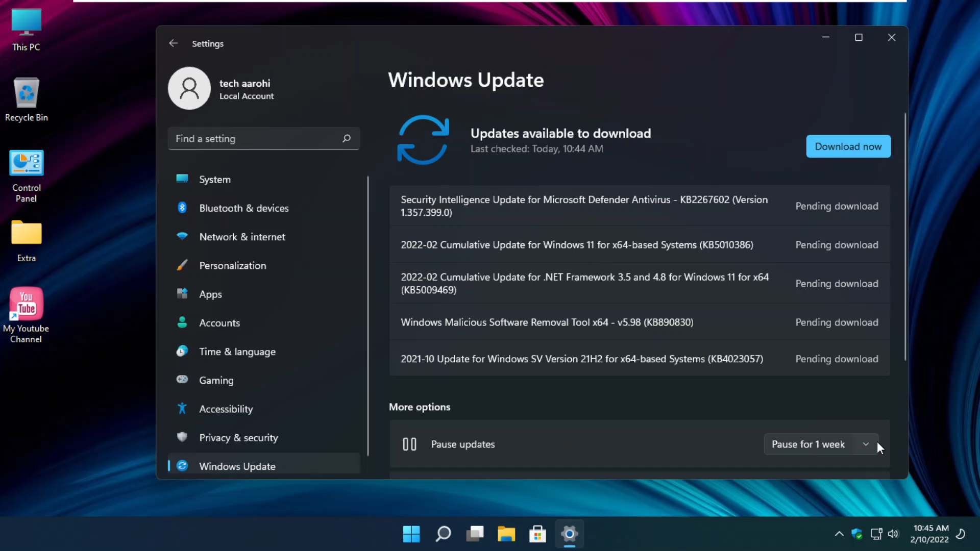Open Apps settings
Screen dimensions: 980x551
pos(263,294)
